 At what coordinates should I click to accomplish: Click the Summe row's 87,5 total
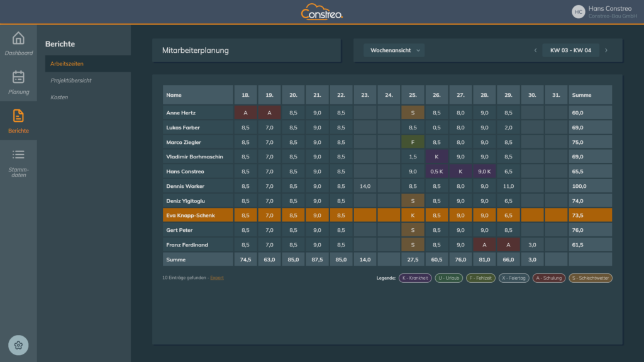click(x=317, y=260)
